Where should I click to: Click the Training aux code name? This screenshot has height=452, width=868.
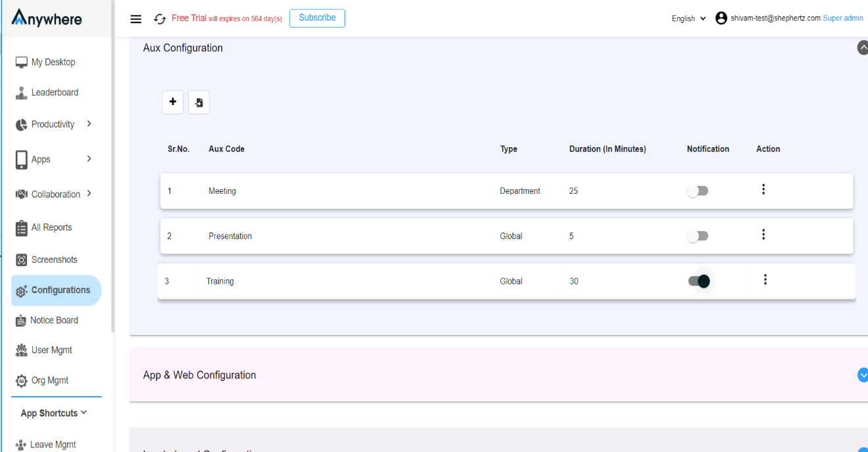220,281
